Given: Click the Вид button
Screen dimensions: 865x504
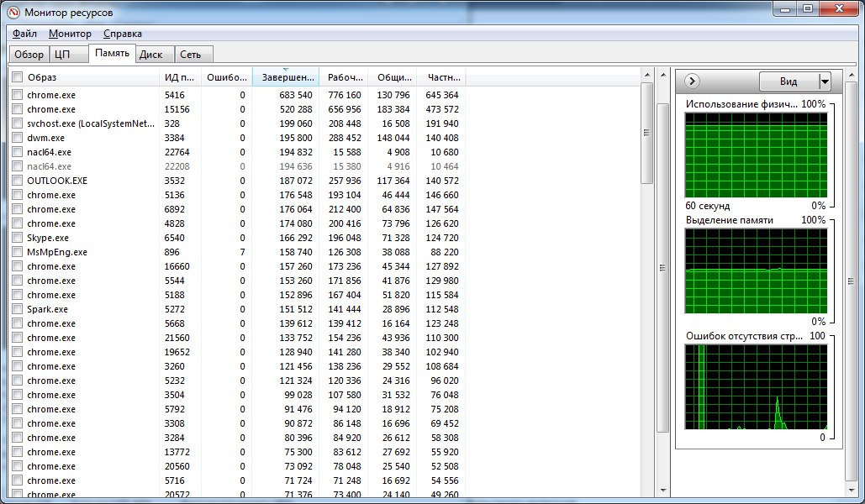Looking at the screenshot, I should (789, 81).
